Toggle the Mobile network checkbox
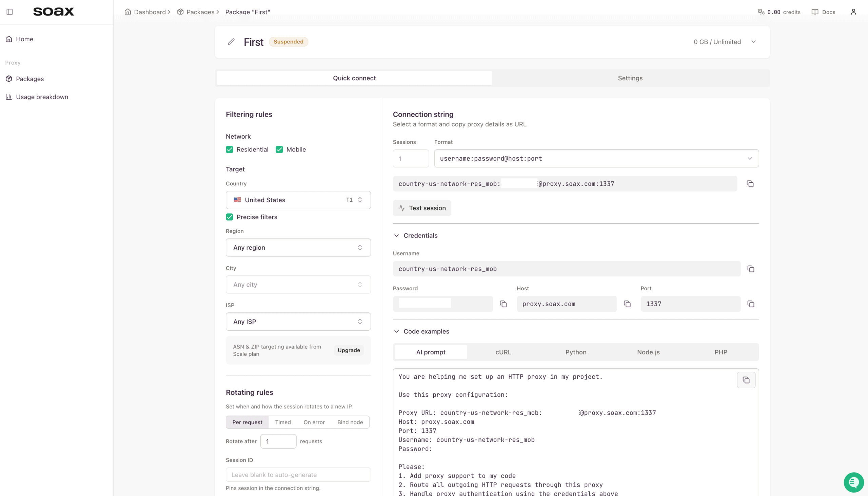This screenshot has width=868, height=496. coord(279,149)
